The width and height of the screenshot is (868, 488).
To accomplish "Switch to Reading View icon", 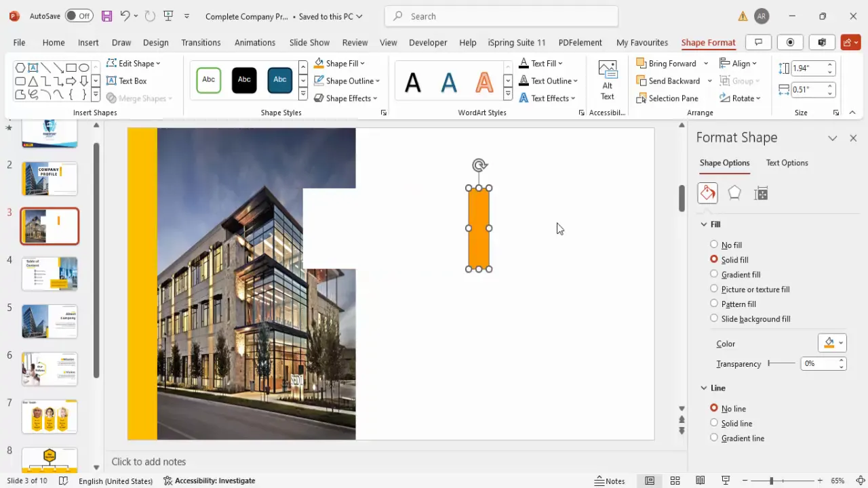I will [701, 481].
